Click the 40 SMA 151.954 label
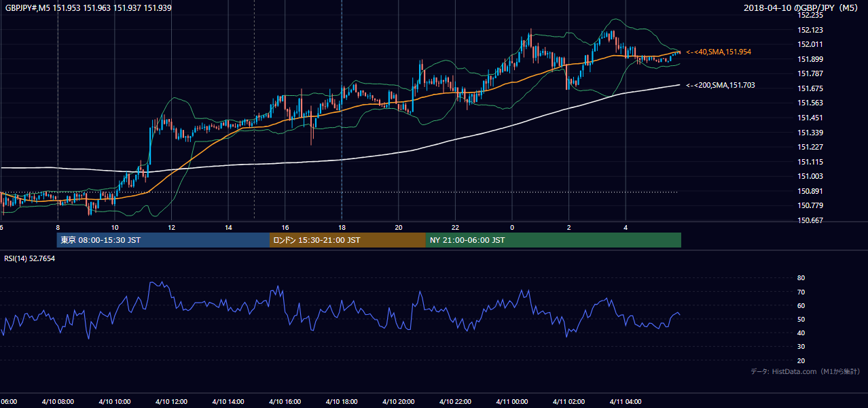 719,52
